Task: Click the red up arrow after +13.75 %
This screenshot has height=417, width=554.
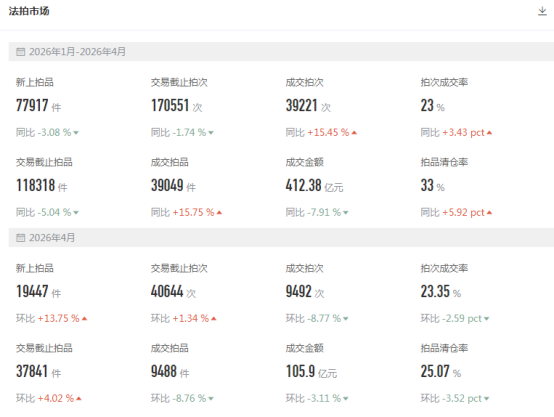Action: click(x=84, y=319)
